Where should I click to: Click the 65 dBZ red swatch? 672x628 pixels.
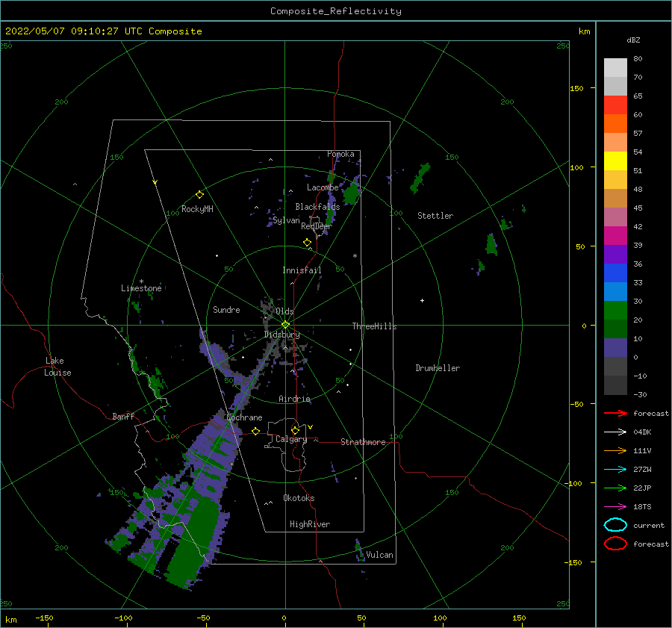click(x=615, y=105)
